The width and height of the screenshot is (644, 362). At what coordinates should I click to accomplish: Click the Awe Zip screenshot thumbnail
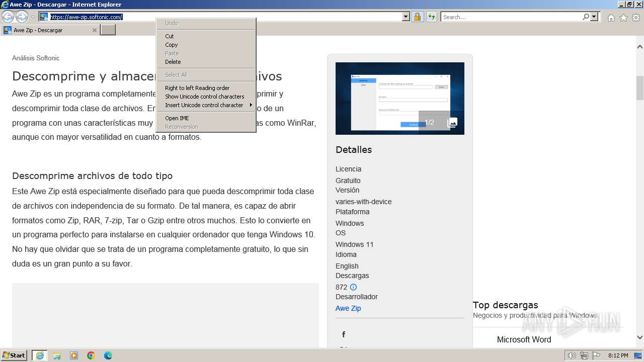pos(400,99)
